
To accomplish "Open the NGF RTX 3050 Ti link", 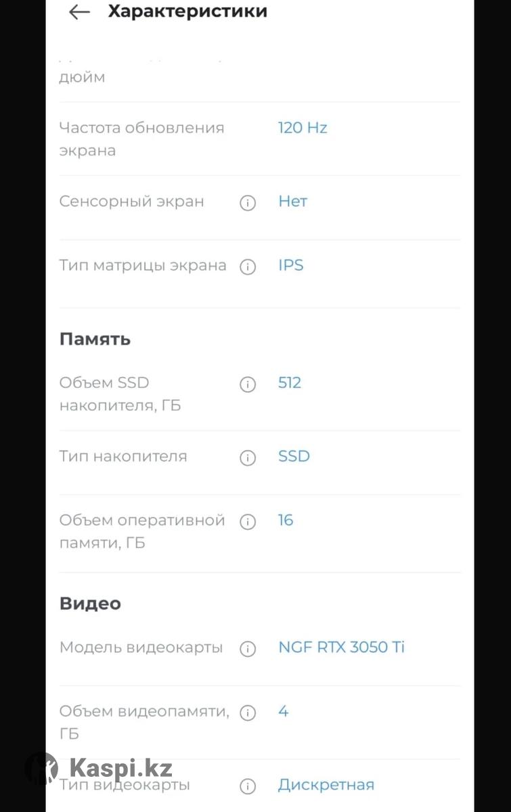I will (341, 647).
